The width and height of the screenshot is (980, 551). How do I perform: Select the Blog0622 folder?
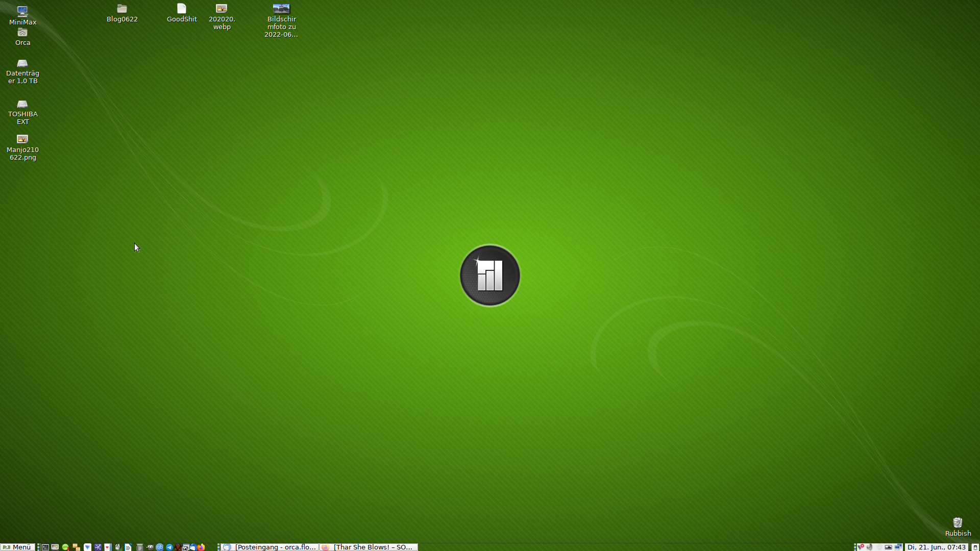pos(122,13)
